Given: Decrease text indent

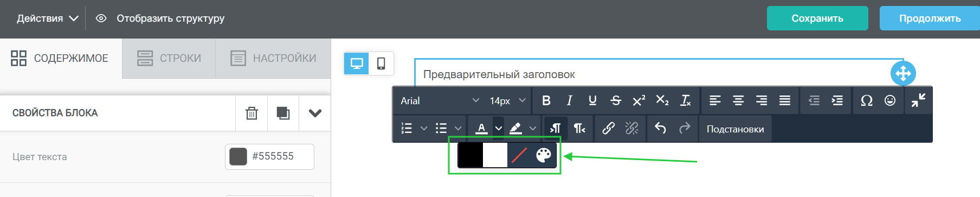Looking at the screenshot, I should (814, 100).
